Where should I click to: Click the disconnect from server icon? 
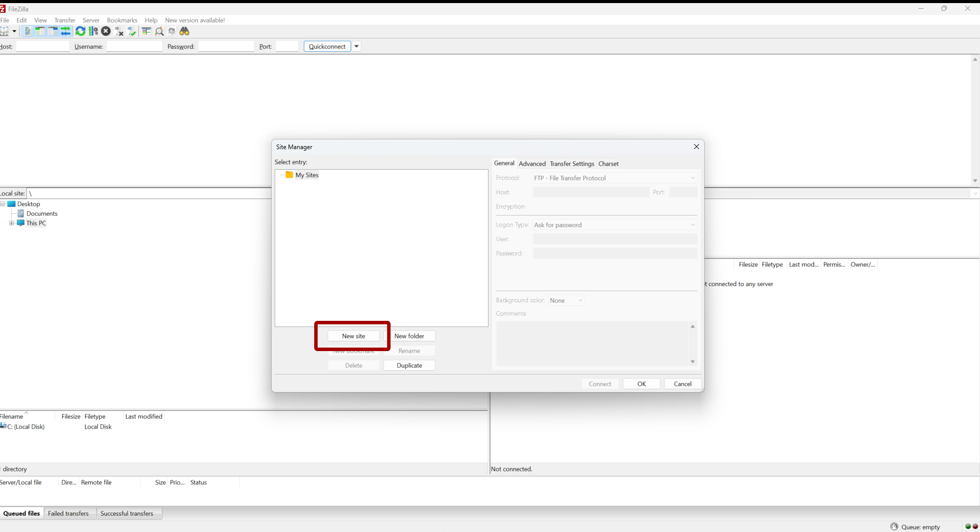119,31
